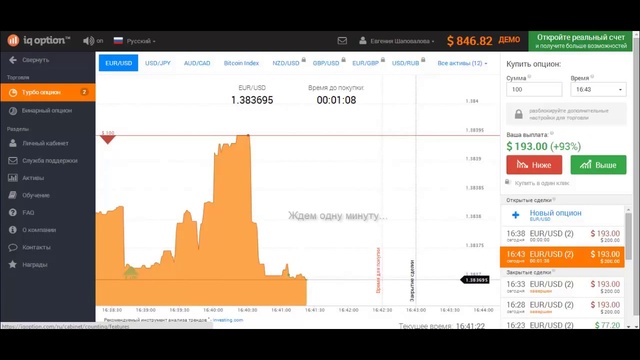Select the highlighted 16:43 EUR/USD deal

pyautogui.click(x=562, y=257)
